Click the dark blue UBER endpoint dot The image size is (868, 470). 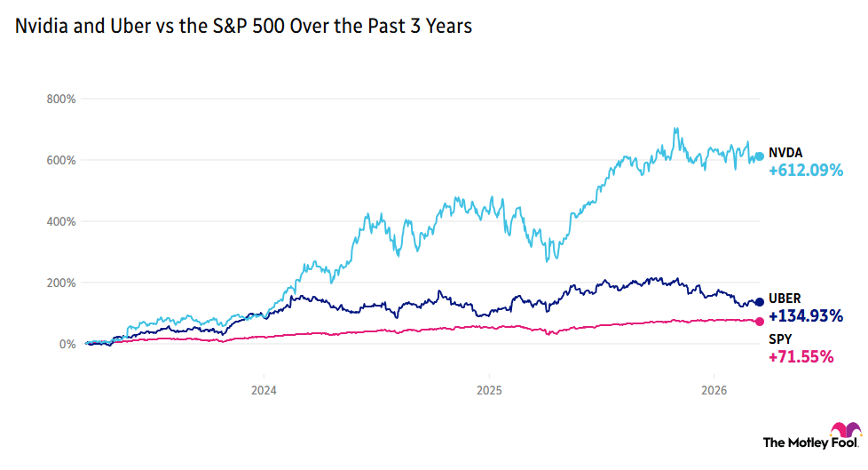point(759,303)
